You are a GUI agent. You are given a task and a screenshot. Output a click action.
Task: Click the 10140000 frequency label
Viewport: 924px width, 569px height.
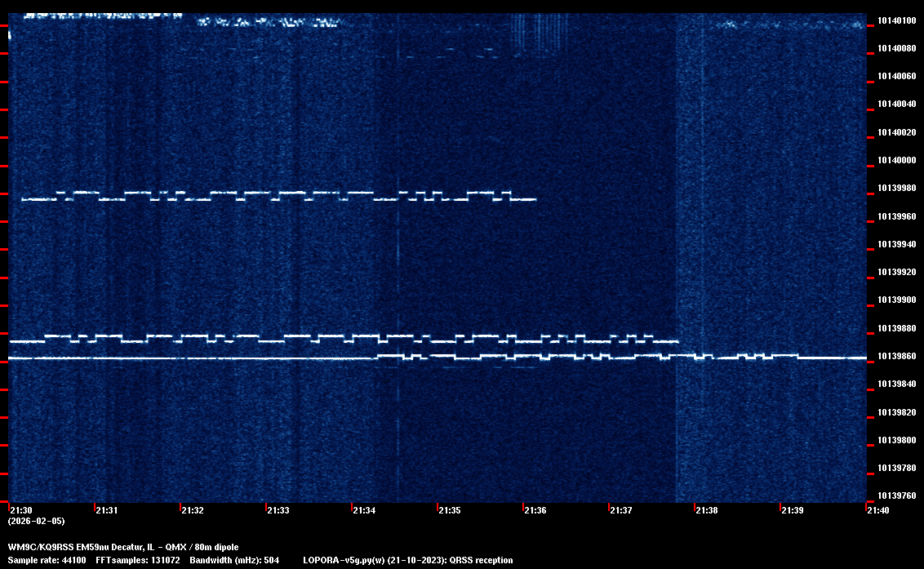pos(897,160)
